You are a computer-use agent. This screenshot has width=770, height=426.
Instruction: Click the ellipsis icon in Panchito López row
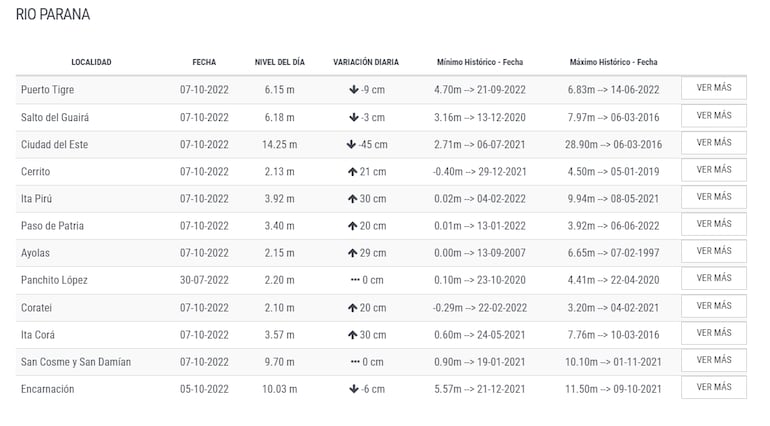(355, 280)
